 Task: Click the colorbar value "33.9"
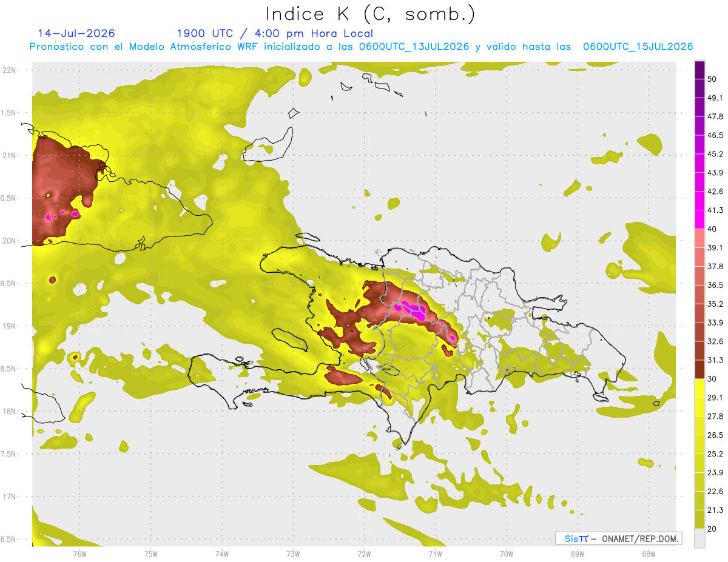click(x=715, y=323)
